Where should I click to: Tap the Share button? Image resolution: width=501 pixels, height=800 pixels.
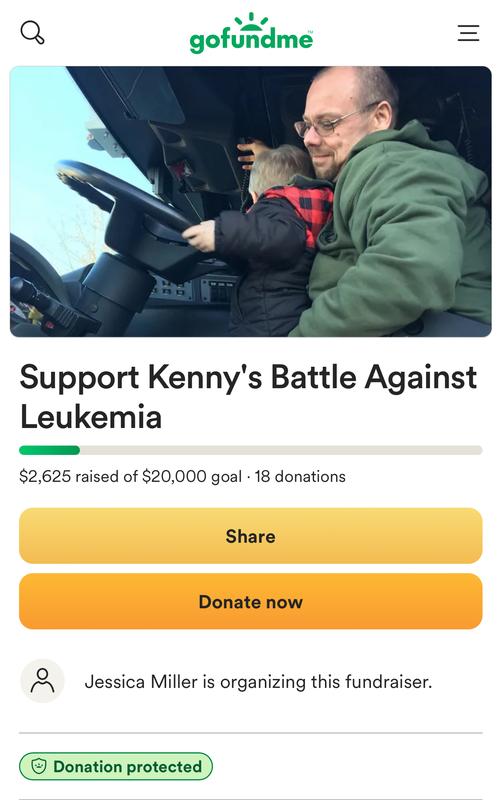pos(250,536)
